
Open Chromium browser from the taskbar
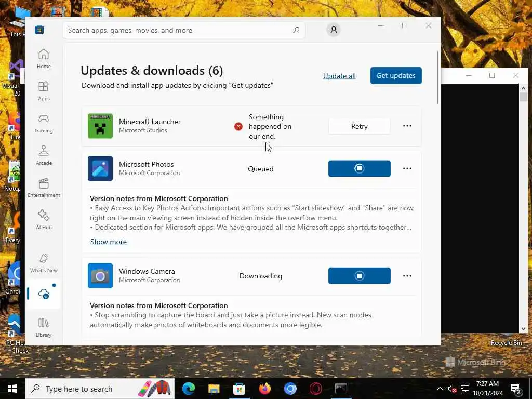pyautogui.click(x=290, y=389)
